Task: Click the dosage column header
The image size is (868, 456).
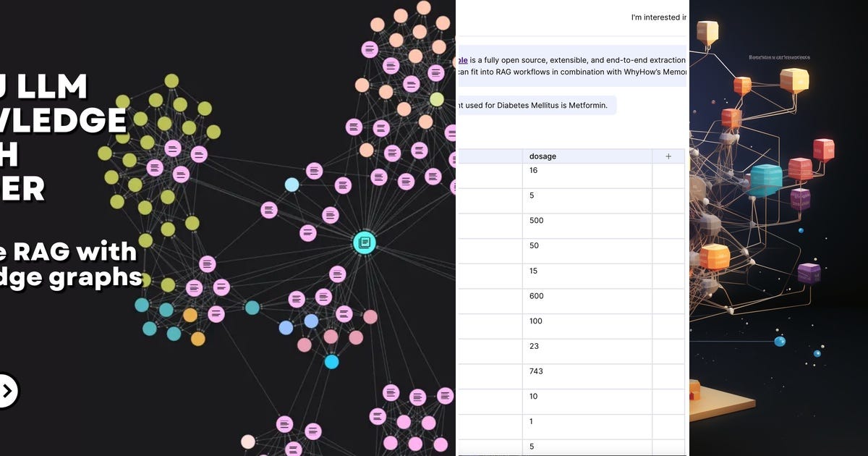Action: (542, 156)
